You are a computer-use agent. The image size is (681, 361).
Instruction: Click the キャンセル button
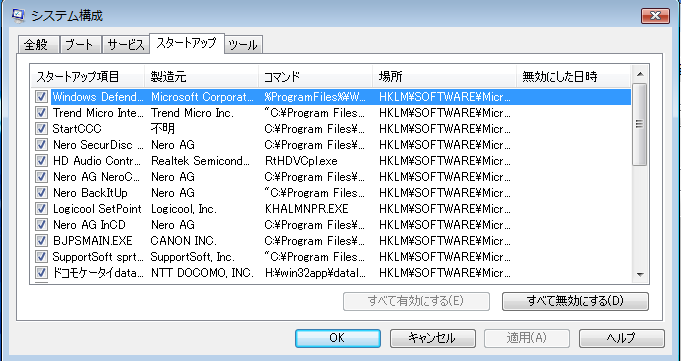(432, 338)
